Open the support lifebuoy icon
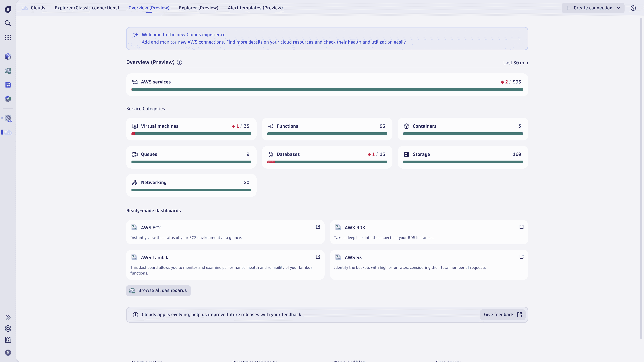Screen dimensions: 644x362 click(x=8, y=328)
